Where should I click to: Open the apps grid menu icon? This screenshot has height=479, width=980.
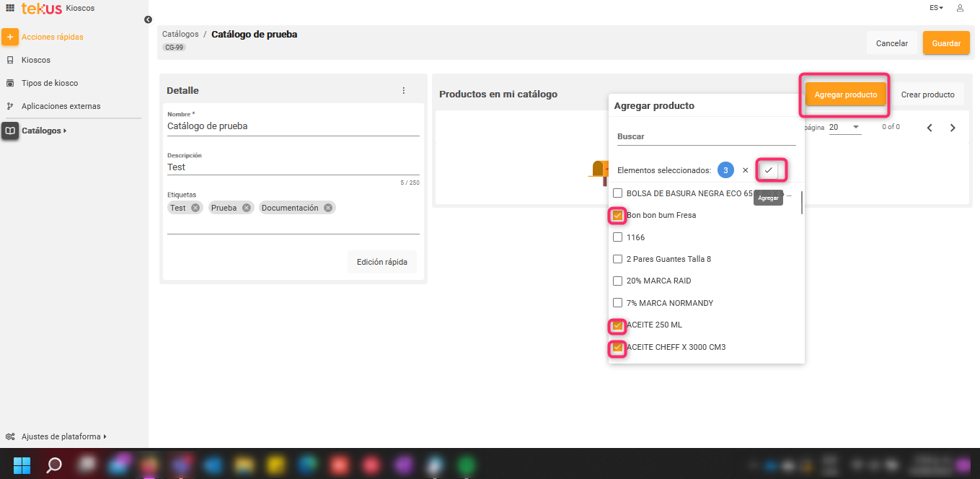(10, 8)
